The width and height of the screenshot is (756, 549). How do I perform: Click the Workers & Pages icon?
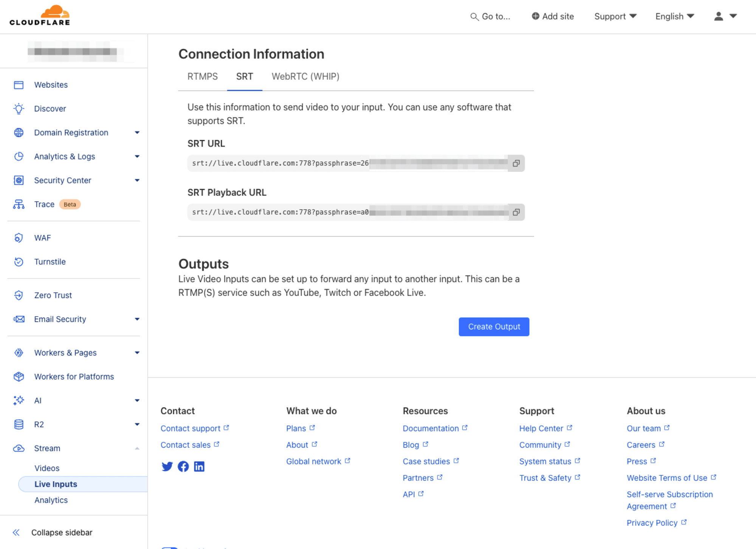19,353
